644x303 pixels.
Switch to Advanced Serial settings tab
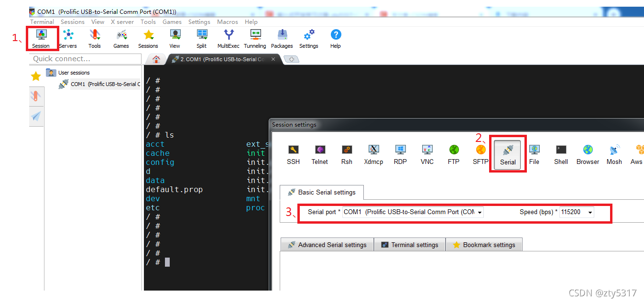tap(327, 245)
